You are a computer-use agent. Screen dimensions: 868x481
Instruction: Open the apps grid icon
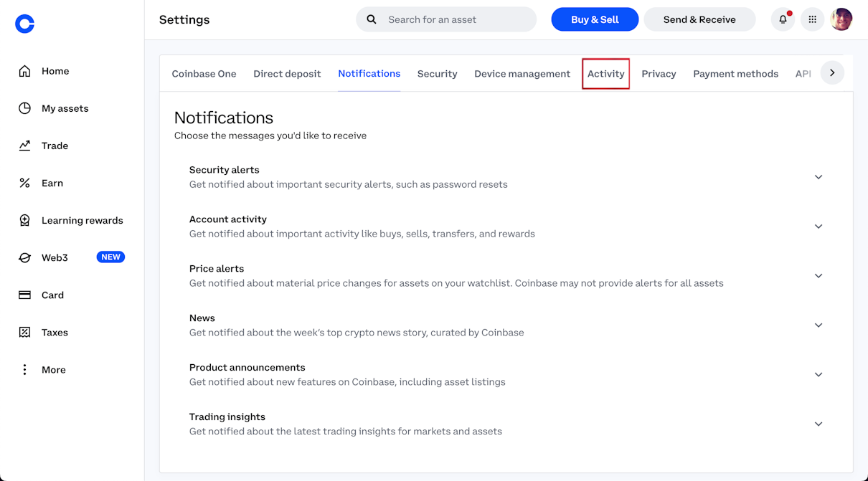click(812, 19)
